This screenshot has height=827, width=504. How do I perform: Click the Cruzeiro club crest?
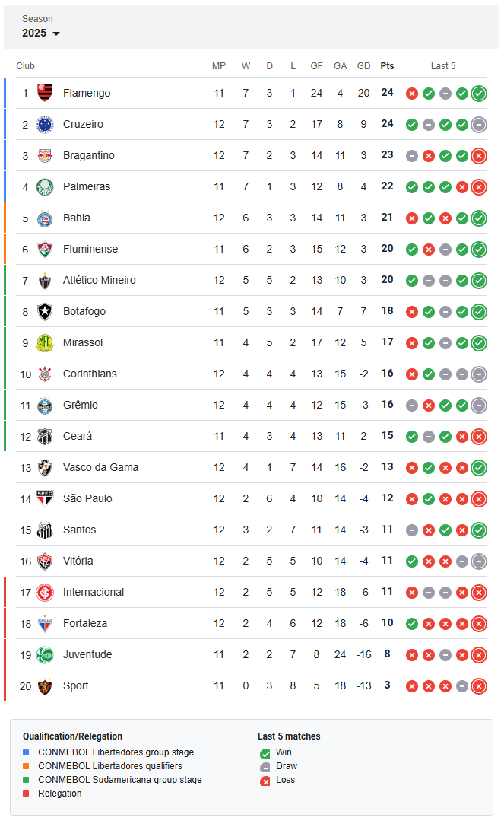[x=45, y=125]
